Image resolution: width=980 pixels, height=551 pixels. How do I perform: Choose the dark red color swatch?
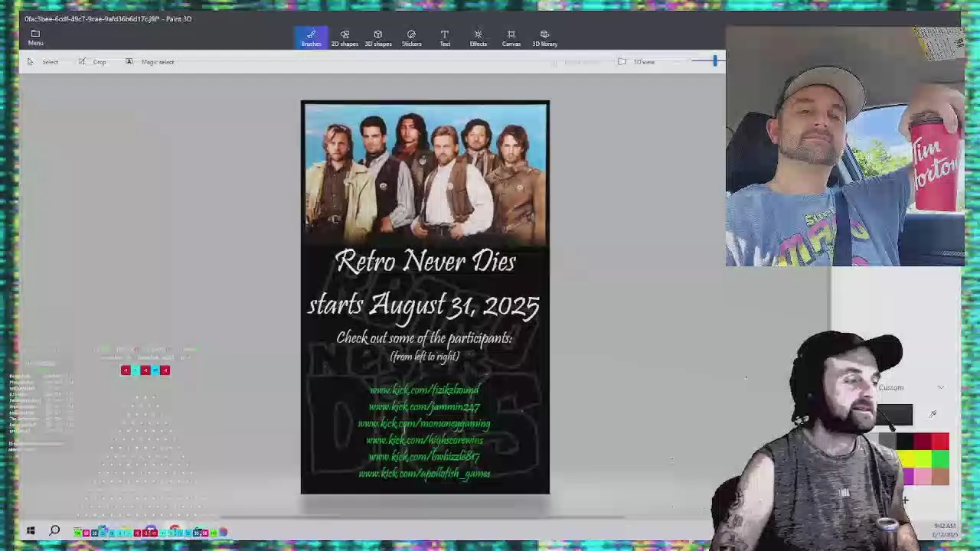(923, 442)
